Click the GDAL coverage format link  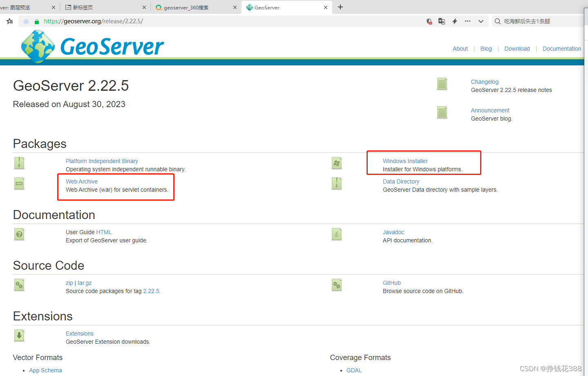(353, 370)
